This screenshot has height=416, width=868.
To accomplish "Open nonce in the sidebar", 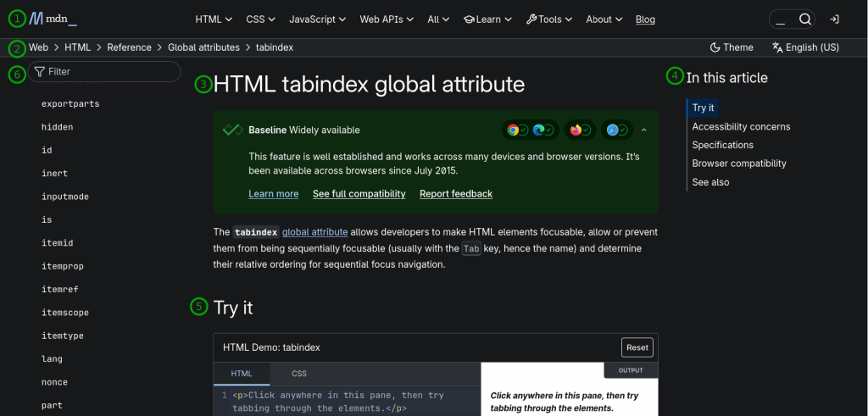I will point(54,383).
